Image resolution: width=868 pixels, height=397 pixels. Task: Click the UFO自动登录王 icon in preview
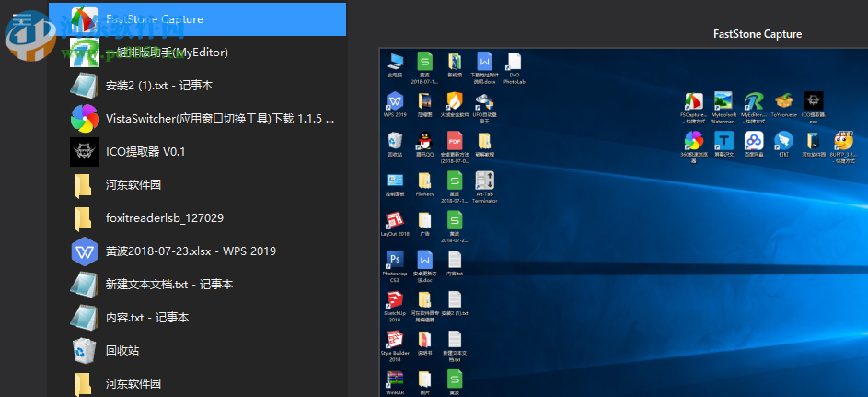[484, 100]
